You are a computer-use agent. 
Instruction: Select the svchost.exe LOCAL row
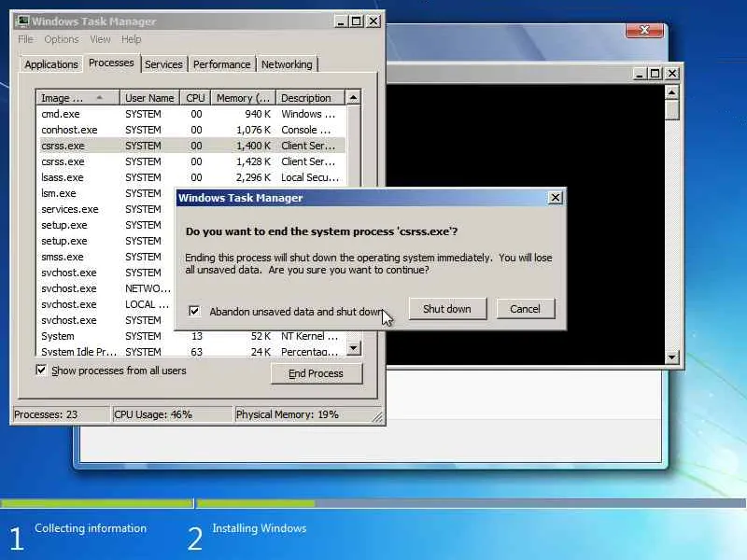click(x=106, y=304)
